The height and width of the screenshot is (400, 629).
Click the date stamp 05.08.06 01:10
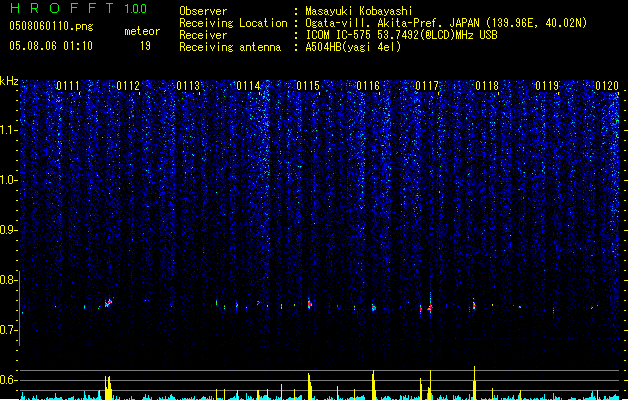click(51, 46)
